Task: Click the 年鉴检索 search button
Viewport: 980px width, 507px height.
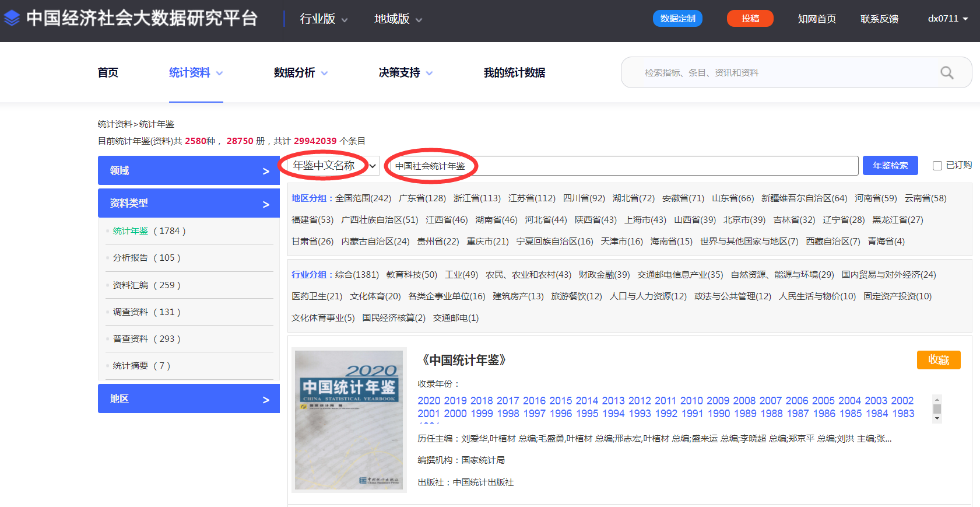Action: coord(890,166)
